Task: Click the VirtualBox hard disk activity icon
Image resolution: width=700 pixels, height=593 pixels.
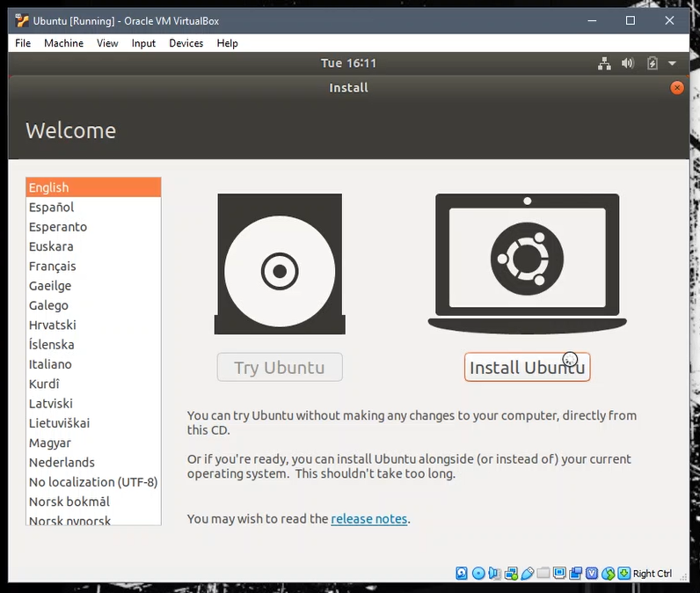Action: tap(462, 573)
